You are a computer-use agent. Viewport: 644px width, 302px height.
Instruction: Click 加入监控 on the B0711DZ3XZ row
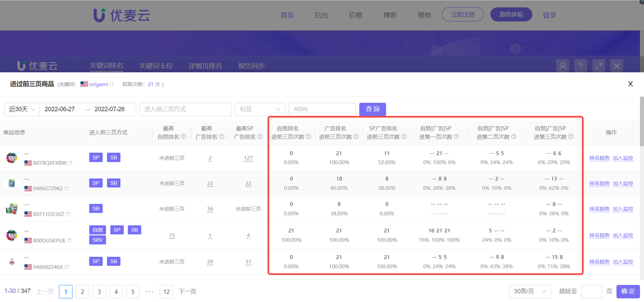(623, 208)
